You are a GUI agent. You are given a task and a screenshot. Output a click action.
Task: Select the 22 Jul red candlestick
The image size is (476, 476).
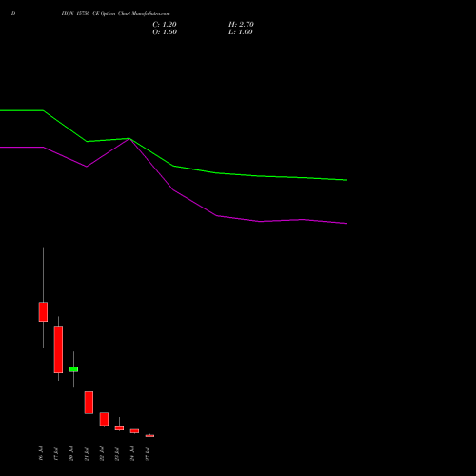(104, 419)
